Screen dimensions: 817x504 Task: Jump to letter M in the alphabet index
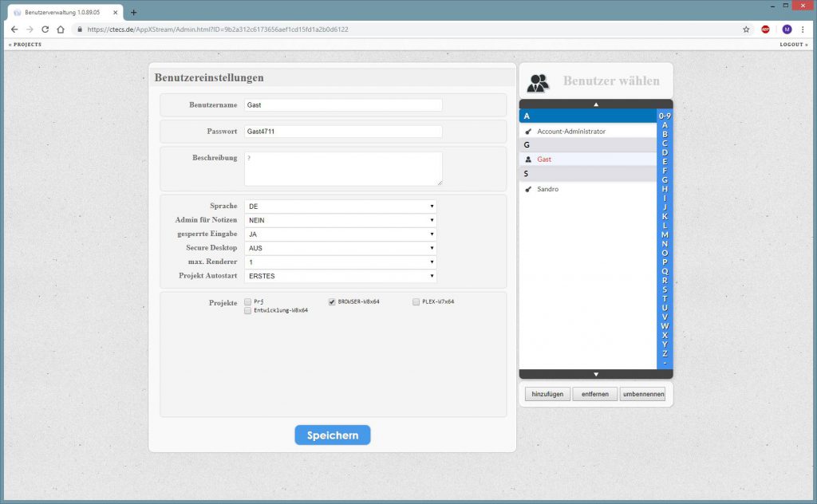[665, 234]
